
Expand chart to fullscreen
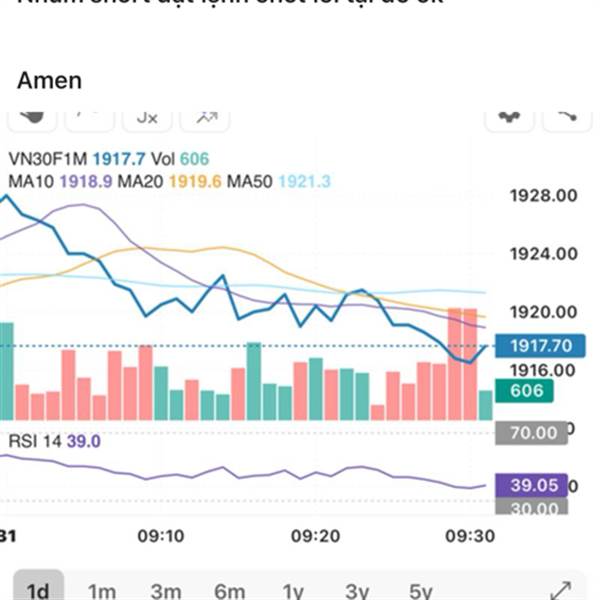(561, 591)
